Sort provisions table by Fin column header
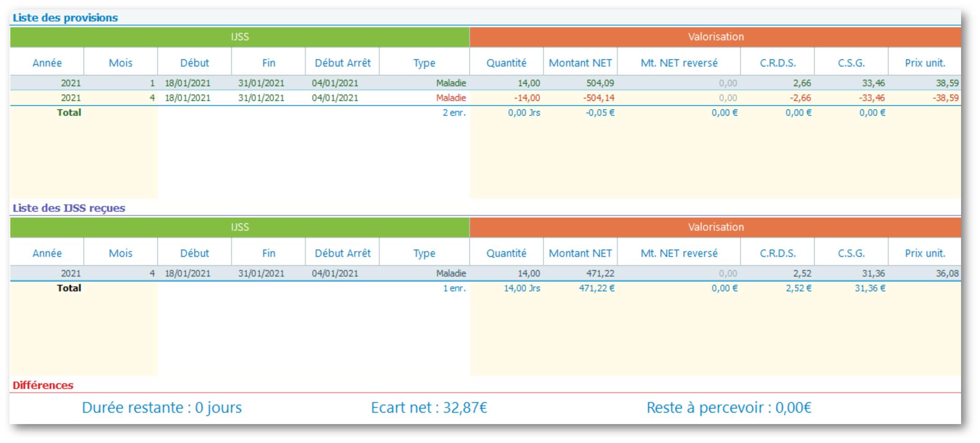Image resolution: width=980 pixels, height=443 pixels. point(269,63)
